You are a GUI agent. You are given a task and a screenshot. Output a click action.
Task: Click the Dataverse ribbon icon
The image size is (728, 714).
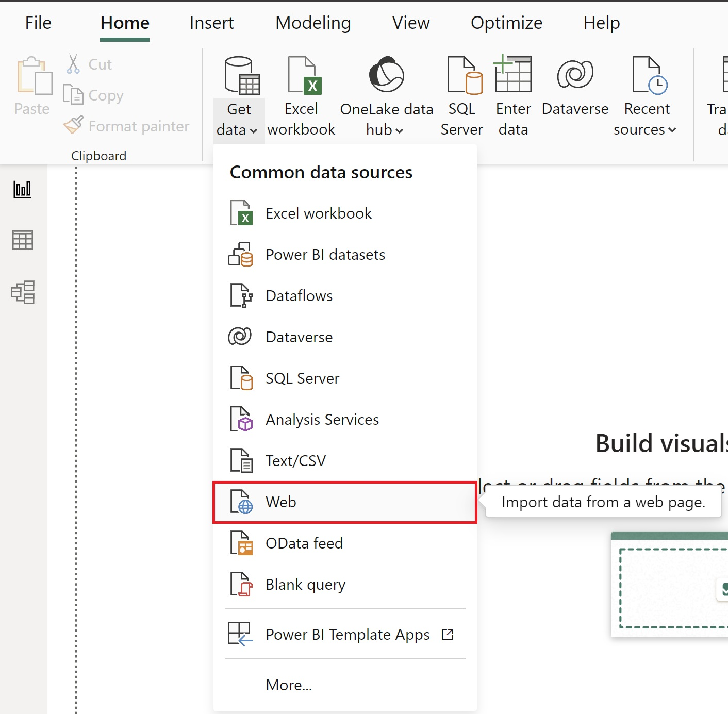pos(575,74)
